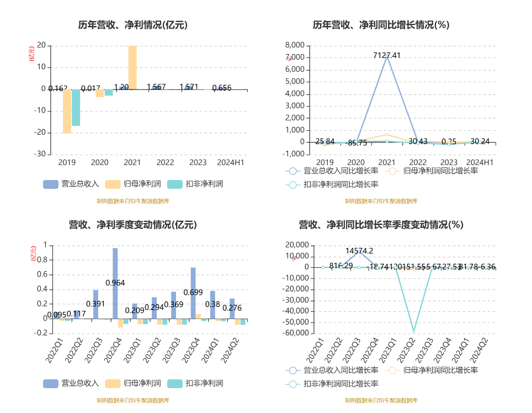The width and height of the screenshot is (532, 413).
Task: Click the 2019 归母净利润 negative orange bar
Action: tap(67, 111)
